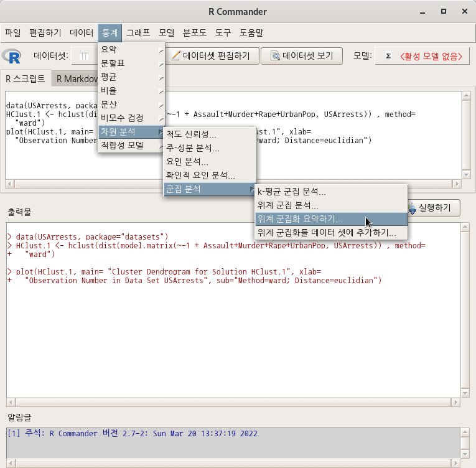476x468 pixels.
Task: Select k-평균 군집 분석... option
Action: (331, 192)
